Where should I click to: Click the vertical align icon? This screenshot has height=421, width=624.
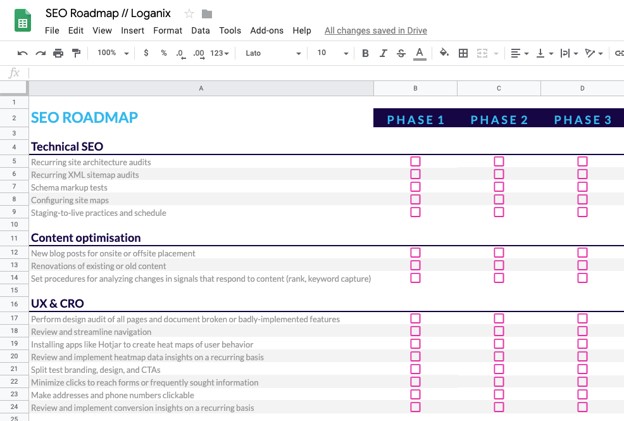[x=540, y=53]
